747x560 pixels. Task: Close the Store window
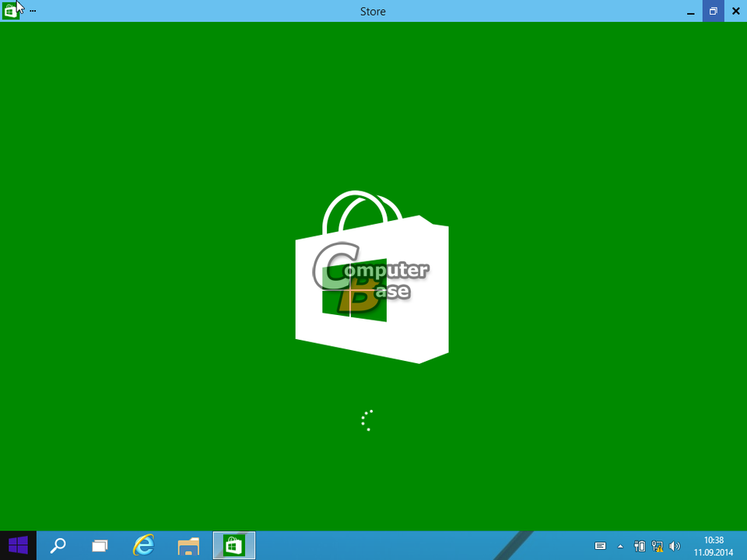click(735, 12)
